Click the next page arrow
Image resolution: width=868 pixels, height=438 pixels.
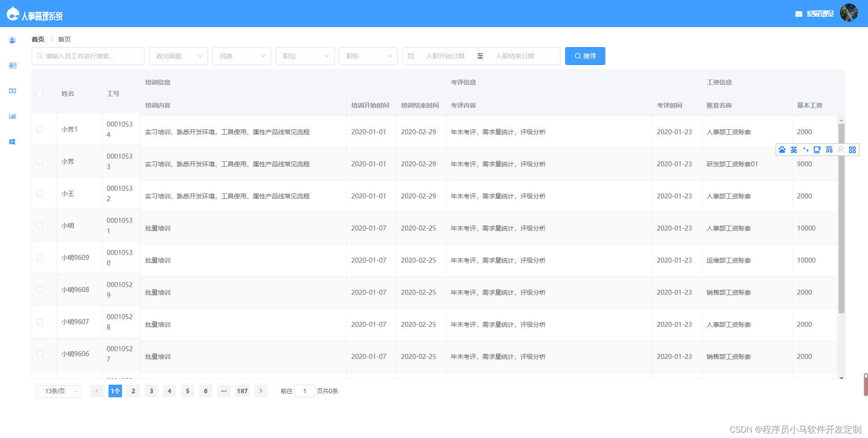261,391
